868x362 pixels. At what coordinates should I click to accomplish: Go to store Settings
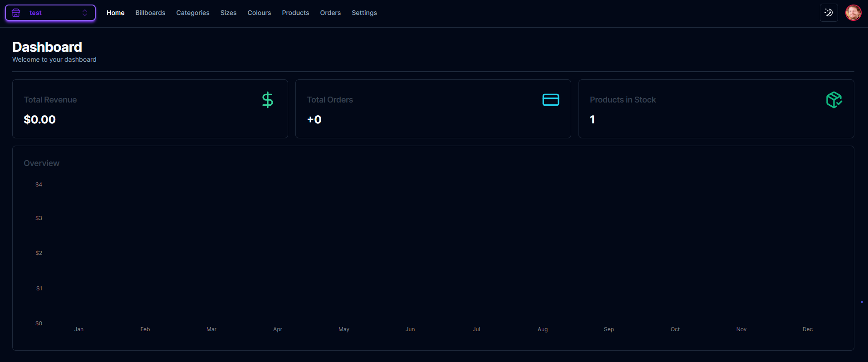(x=364, y=13)
